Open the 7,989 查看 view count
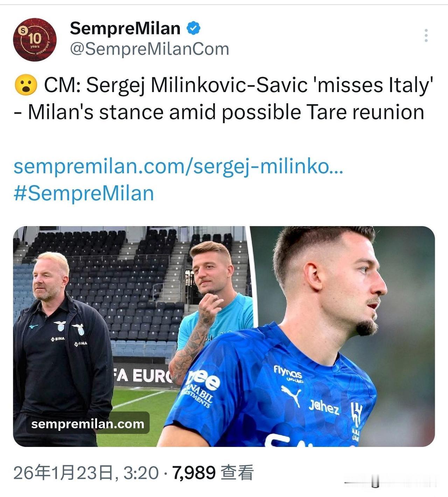This screenshot has height=497, width=448. point(212,473)
